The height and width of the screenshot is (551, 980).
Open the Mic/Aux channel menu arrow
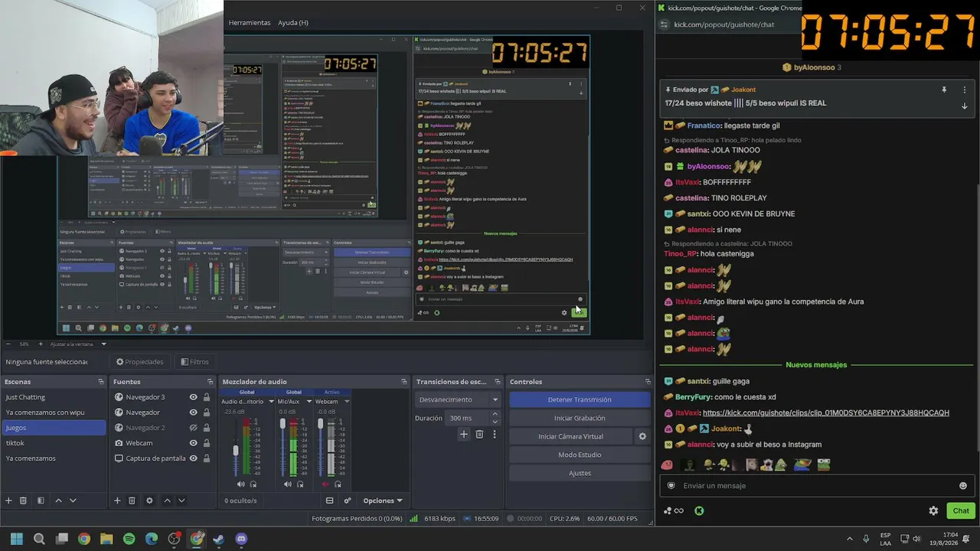309,402
